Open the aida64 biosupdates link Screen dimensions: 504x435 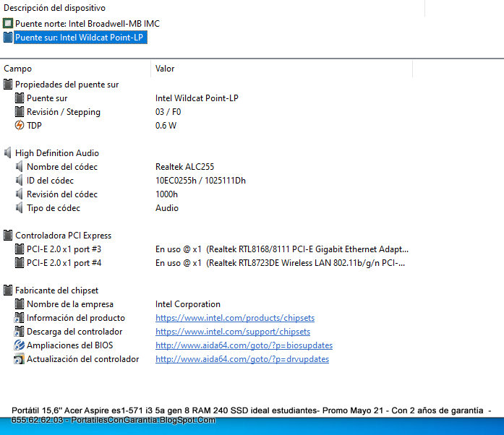point(244,345)
